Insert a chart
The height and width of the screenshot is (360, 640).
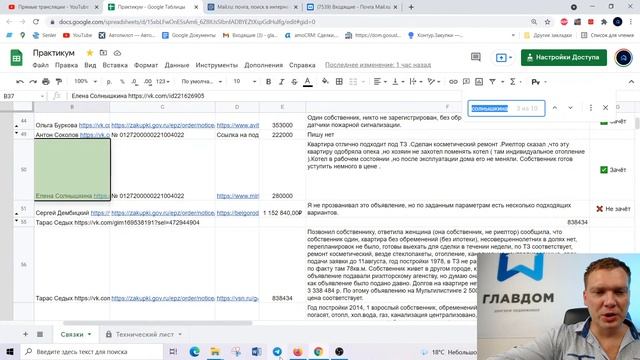point(479,82)
